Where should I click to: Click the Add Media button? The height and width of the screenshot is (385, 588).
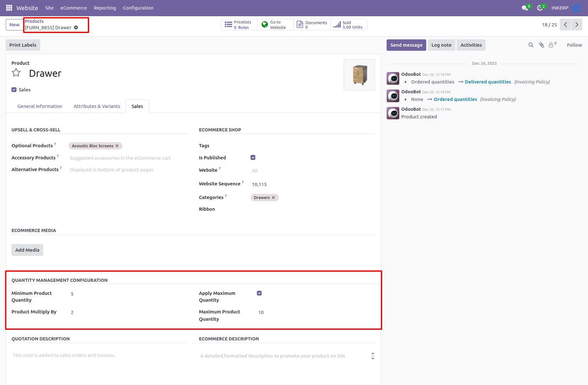27,250
